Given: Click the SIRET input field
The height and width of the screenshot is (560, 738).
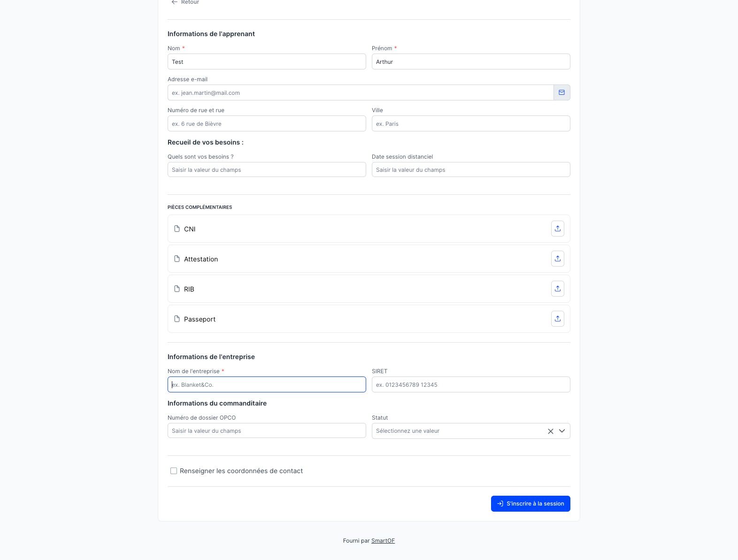Looking at the screenshot, I should pos(471,384).
